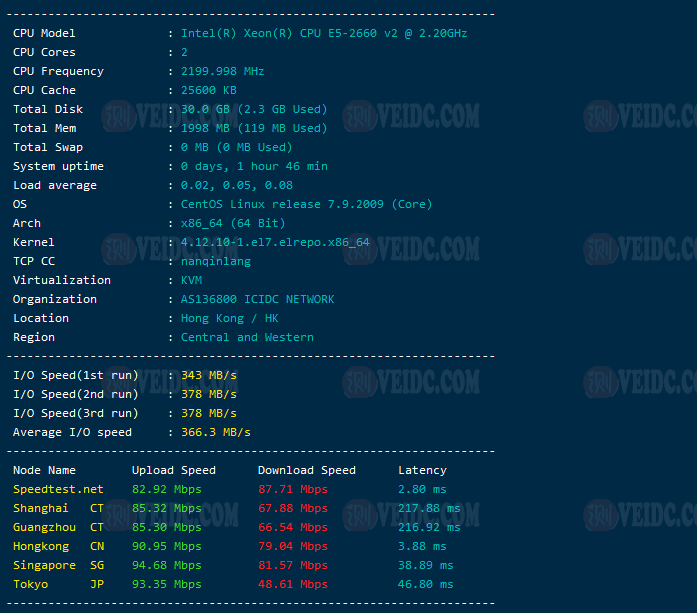Click Location value Hong Kong / HK
Screen dimensions: 697x613
coord(229,319)
